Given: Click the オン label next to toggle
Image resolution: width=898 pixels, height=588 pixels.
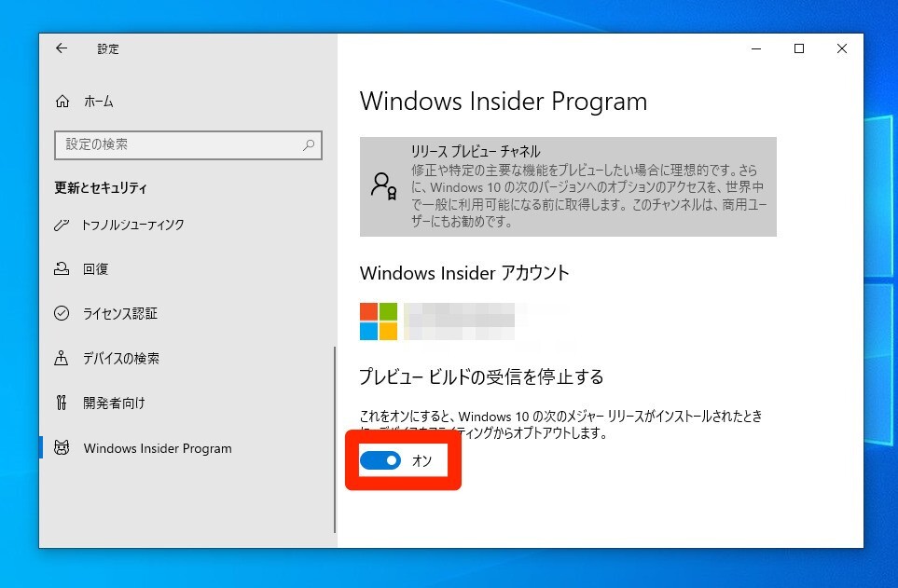Looking at the screenshot, I should pyautogui.click(x=422, y=460).
